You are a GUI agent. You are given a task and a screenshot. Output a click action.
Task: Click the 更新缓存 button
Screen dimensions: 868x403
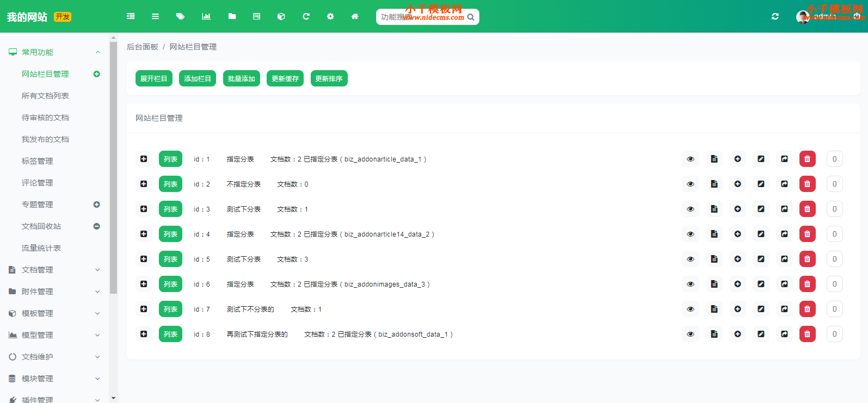click(x=285, y=78)
